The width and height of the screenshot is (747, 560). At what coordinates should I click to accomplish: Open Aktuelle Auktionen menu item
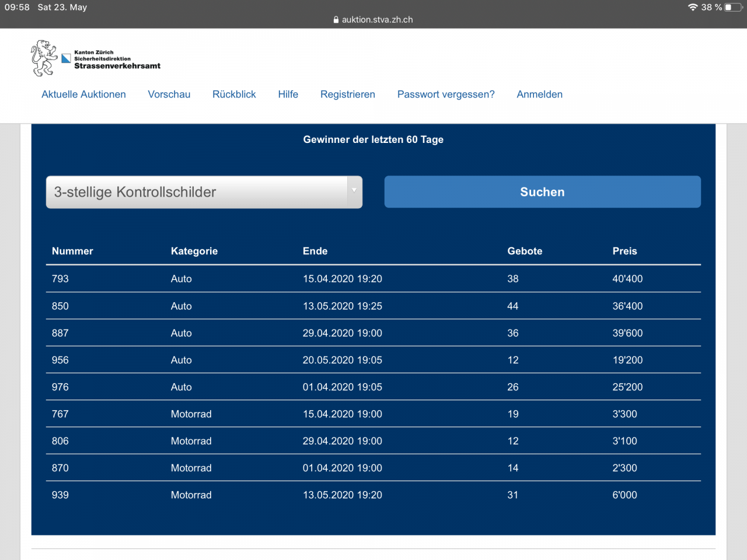pyautogui.click(x=83, y=94)
